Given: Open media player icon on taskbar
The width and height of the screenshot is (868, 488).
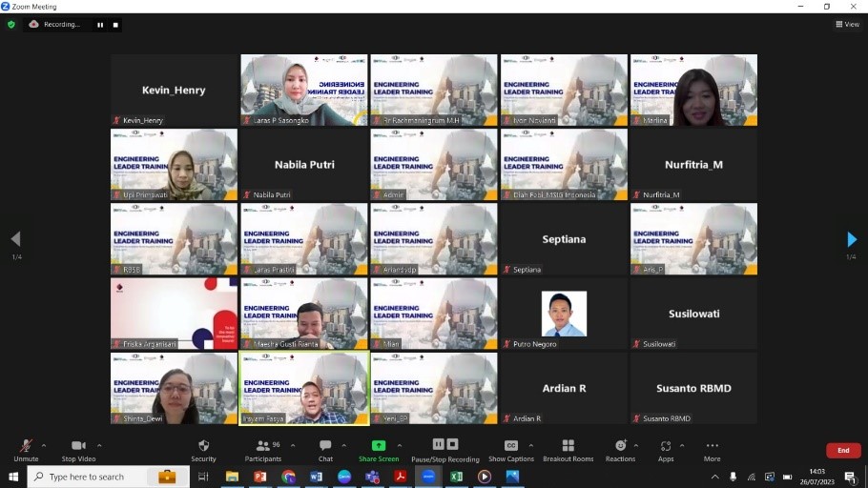Looking at the screenshot, I should [485, 477].
